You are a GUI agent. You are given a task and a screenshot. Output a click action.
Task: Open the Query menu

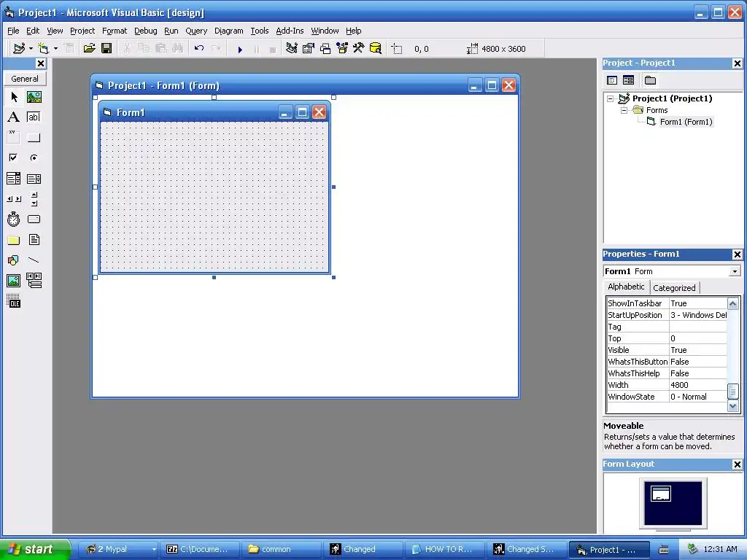(x=196, y=31)
